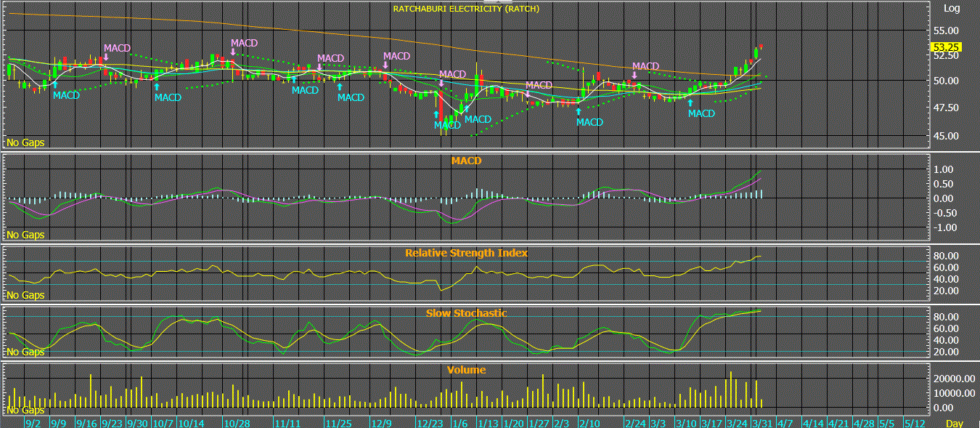980x428 pixels.
Task: Click No Gaps in the Volume panel
Action: (x=25, y=411)
